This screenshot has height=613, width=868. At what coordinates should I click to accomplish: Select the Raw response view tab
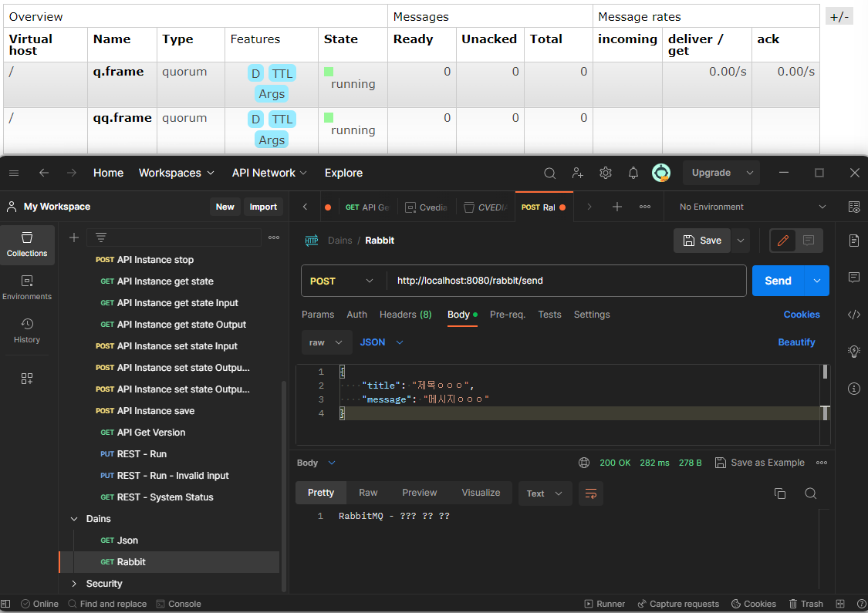[368, 493]
